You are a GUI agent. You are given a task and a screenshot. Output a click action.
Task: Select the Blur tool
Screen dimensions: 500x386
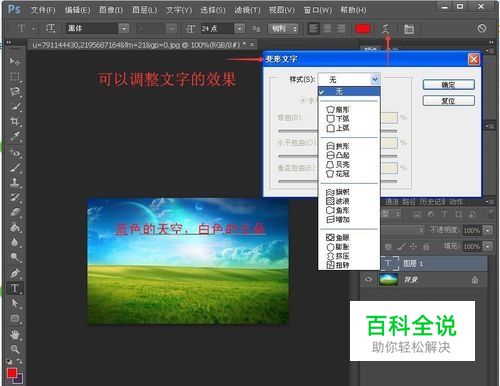(15, 242)
